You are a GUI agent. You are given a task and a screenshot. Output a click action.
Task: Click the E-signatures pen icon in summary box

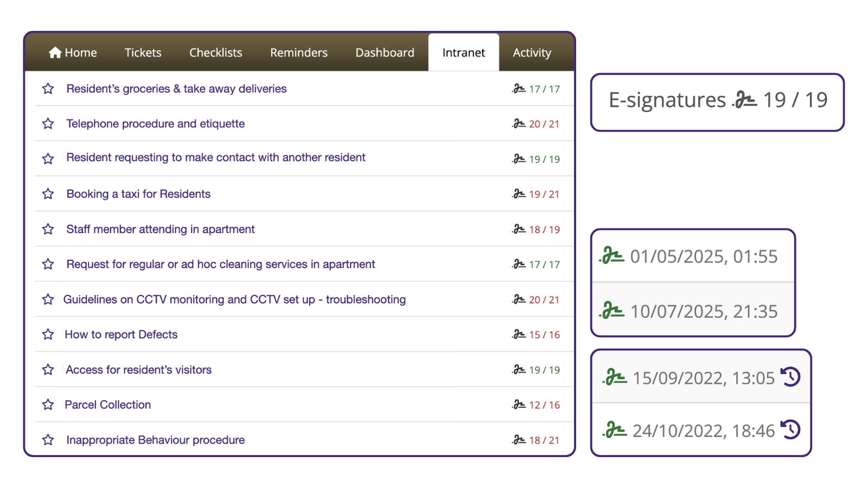point(744,100)
